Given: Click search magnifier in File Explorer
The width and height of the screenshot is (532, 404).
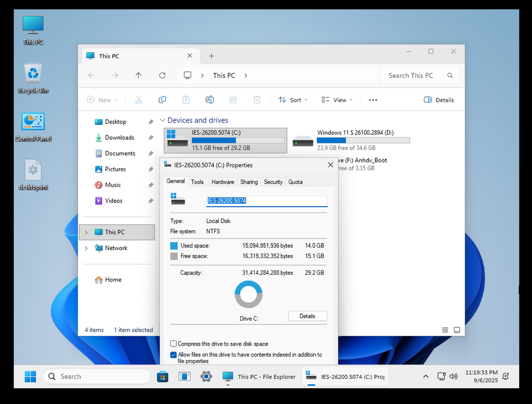Looking at the screenshot, I should pyautogui.click(x=450, y=75).
